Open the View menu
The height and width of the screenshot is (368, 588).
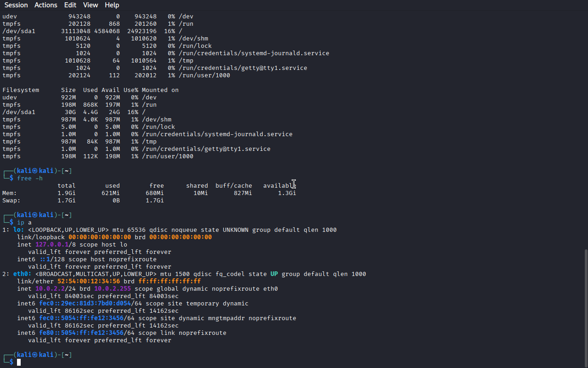pos(90,5)
